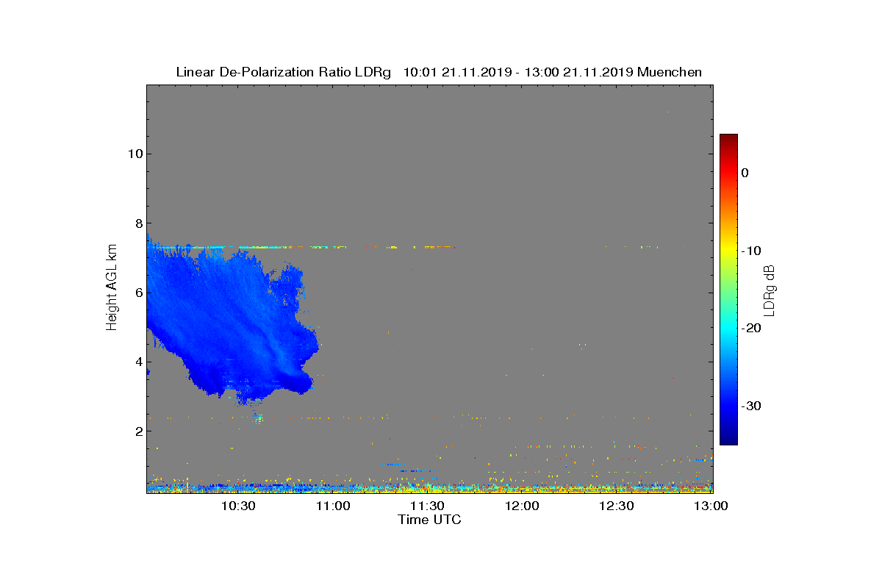Click the colorbar value -30

point(750,406)
